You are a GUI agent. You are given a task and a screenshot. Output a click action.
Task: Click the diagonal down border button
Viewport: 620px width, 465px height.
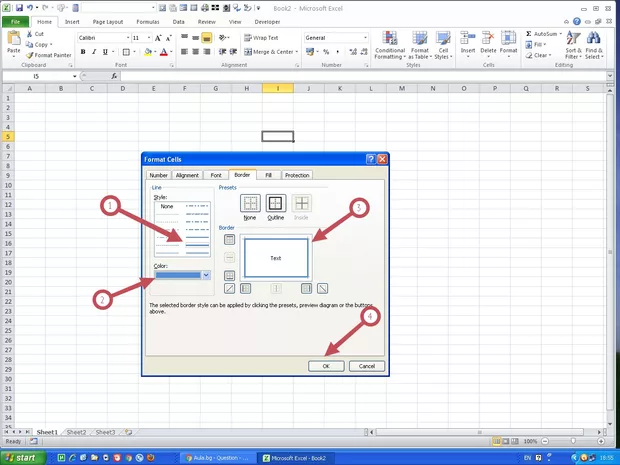pyautogui.click(x=322, y=289)
